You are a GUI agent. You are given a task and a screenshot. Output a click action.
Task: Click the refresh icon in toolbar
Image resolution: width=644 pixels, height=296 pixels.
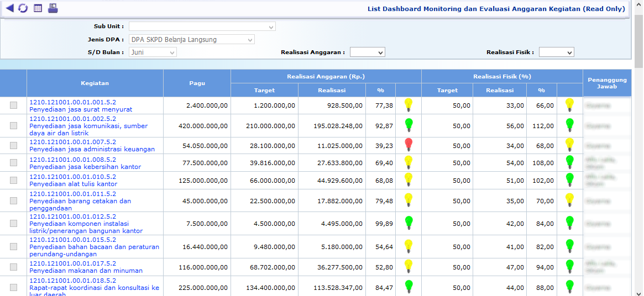[23, 8]
